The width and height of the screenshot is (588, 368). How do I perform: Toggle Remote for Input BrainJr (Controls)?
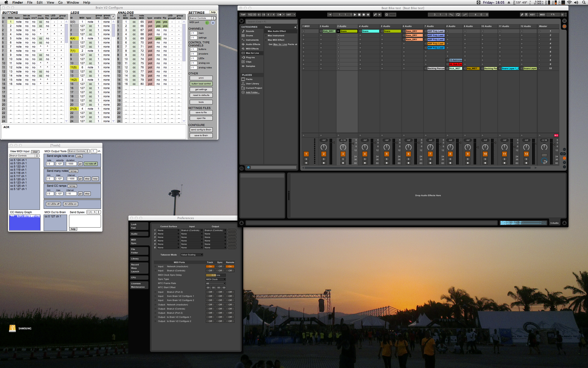[x=230, y=271]
